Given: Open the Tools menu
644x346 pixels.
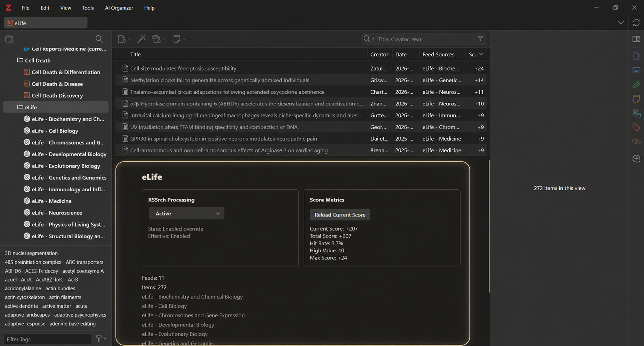Looking at the screenshot, I should click(88, 8).
